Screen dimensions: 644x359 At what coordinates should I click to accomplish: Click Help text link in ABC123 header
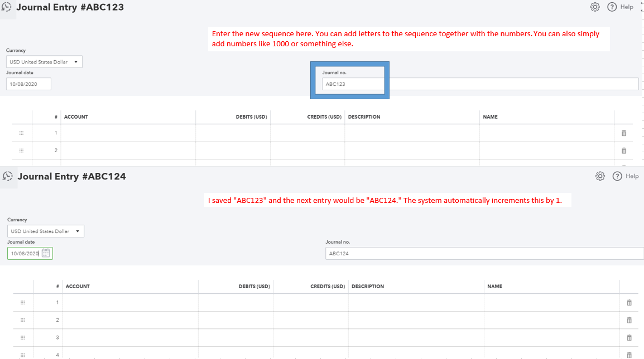coord(627,7)
